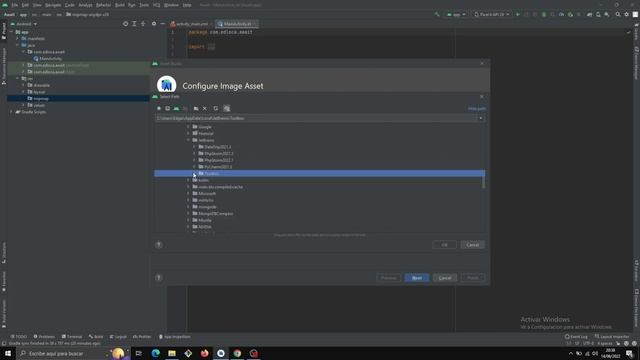Click Previous in Configure Image Asset wizard

389,278
